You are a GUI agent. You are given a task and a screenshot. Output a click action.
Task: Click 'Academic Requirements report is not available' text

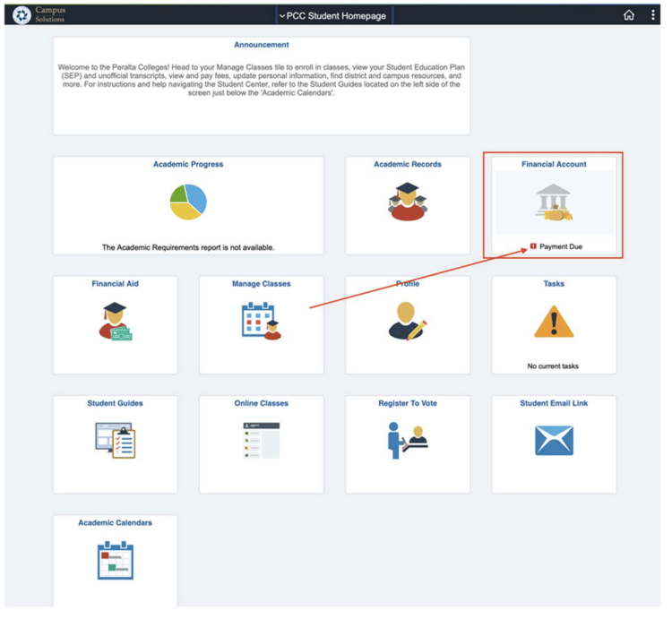click(x=188, y=247)
